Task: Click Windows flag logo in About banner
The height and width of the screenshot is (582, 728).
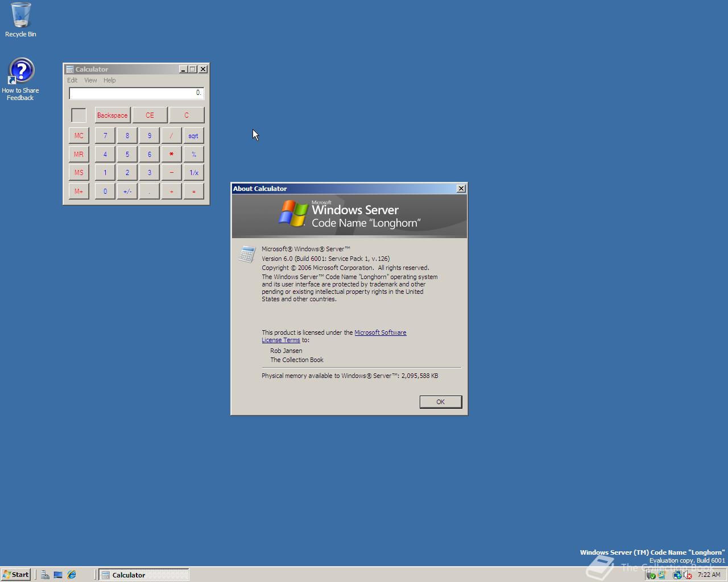Action: point(293,214)
